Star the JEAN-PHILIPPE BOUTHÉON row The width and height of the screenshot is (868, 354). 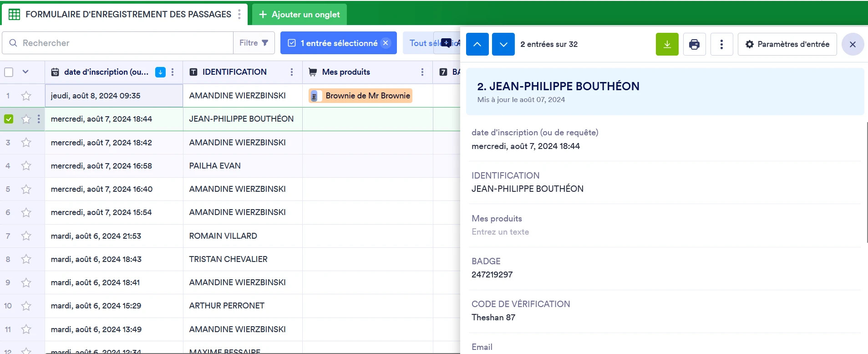[x=26, y=119]
